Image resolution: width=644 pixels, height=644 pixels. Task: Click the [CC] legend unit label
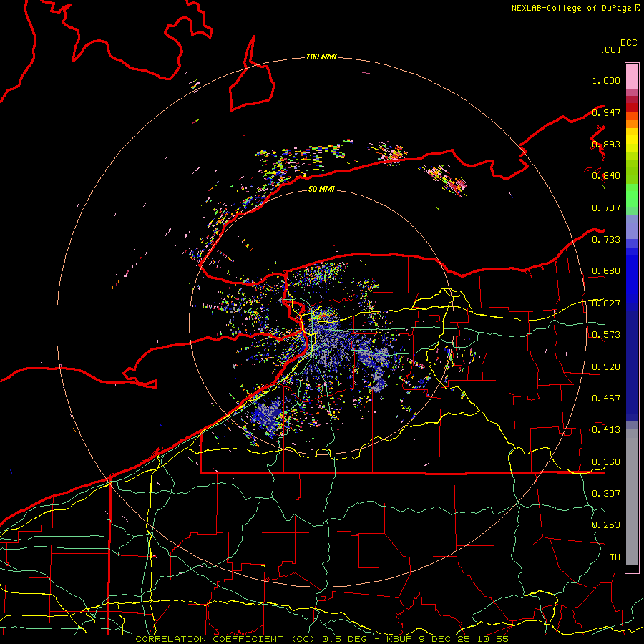click(610, 49)
